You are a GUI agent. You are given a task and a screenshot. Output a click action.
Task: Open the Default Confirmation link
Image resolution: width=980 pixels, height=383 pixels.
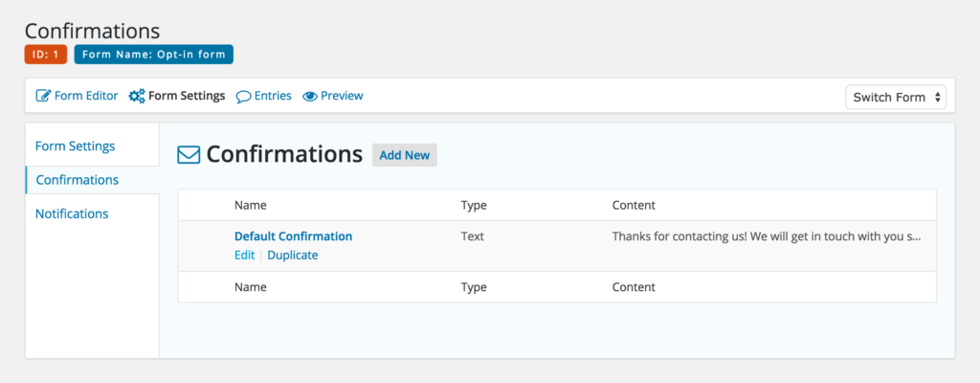293,237
